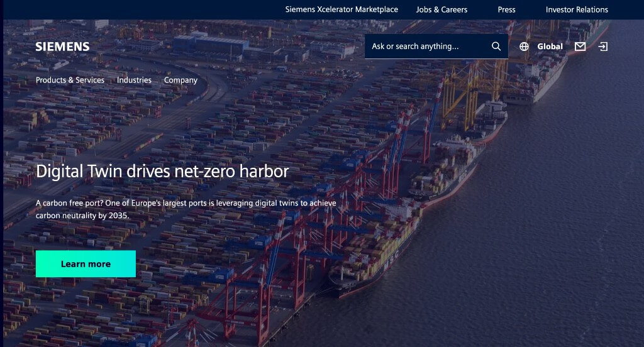
Task: Expand the Products & Services menu
Action: [70, 80]
